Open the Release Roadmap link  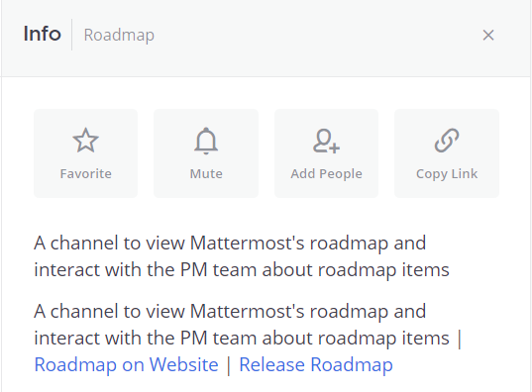[x=316, y=365]
